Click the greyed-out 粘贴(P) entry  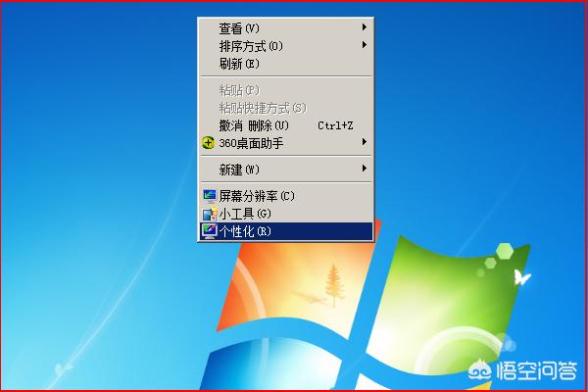(x=239, y=90)
